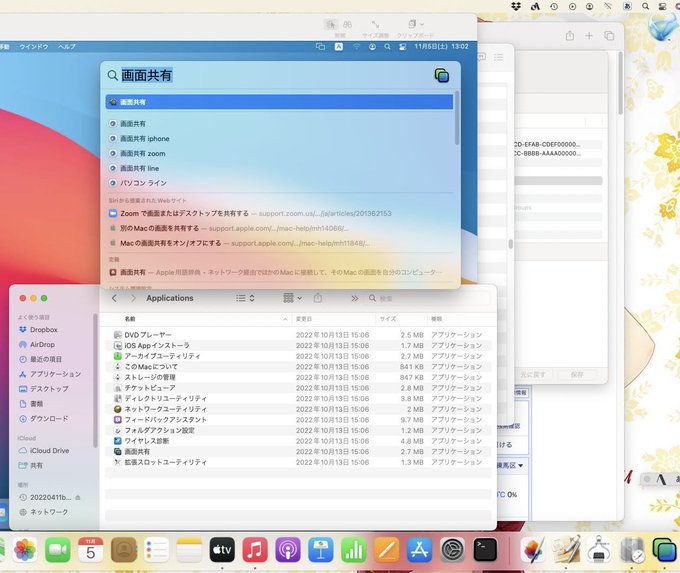Go back in the Finder Applications window

(x=114, y=298)
